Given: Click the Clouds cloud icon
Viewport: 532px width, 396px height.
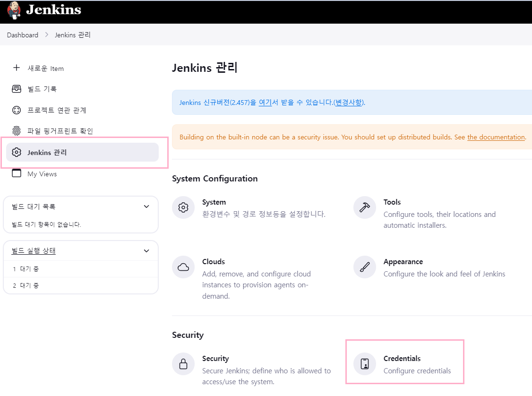Looking at the screenshot, I should 183,267.
